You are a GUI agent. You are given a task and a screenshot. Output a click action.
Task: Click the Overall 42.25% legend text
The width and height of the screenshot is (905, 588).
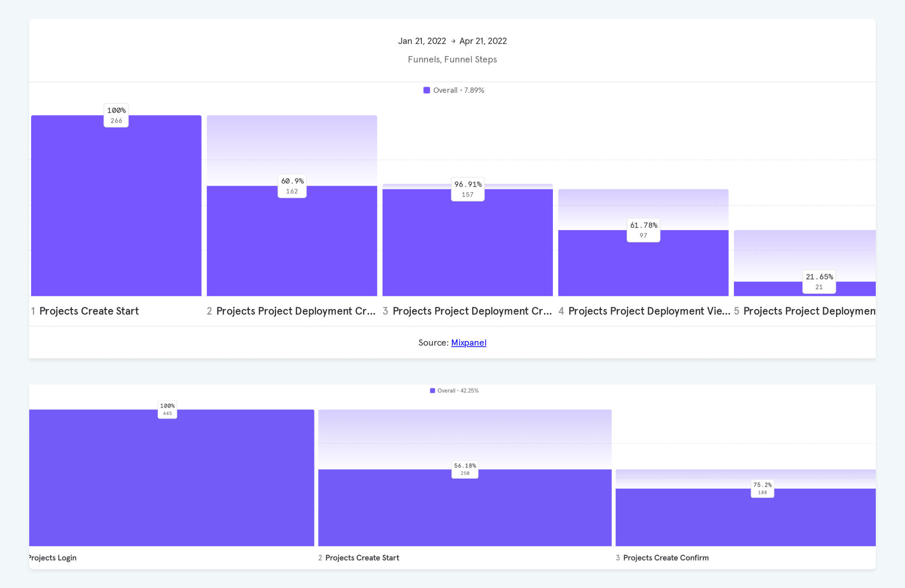458,391
